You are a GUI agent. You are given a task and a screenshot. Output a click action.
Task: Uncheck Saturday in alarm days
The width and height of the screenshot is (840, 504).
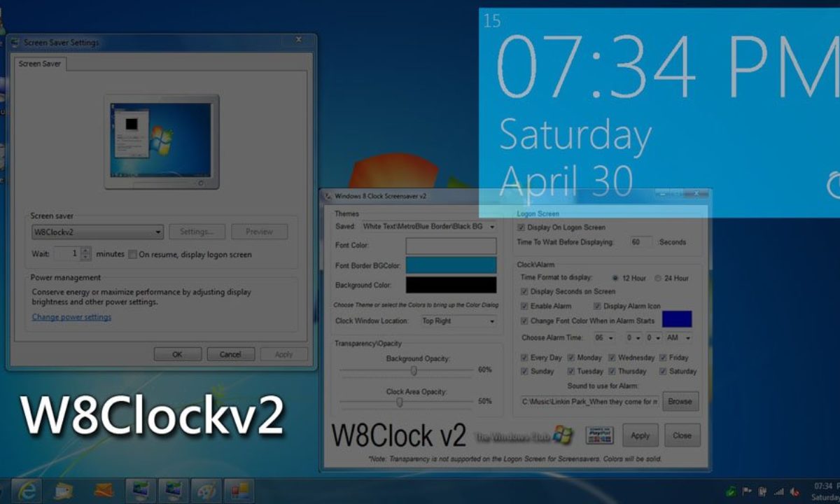click(663, 371)
